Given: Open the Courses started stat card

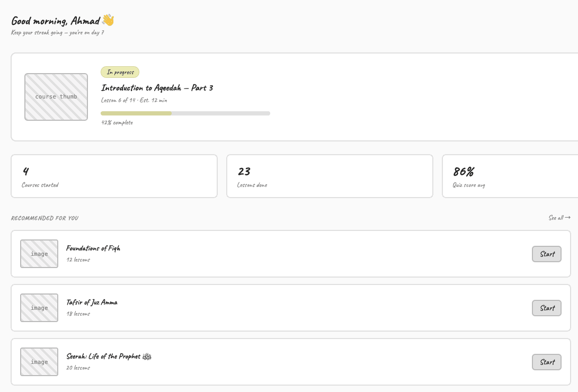Looking at the screenshot, I should [x=114, y=176].
